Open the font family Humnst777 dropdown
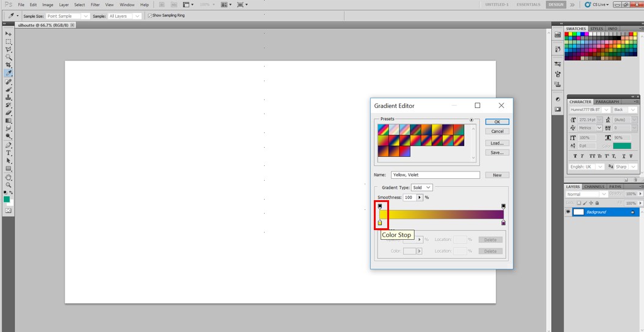The height and width of the screenshot is (332, 644). (589, 110)
